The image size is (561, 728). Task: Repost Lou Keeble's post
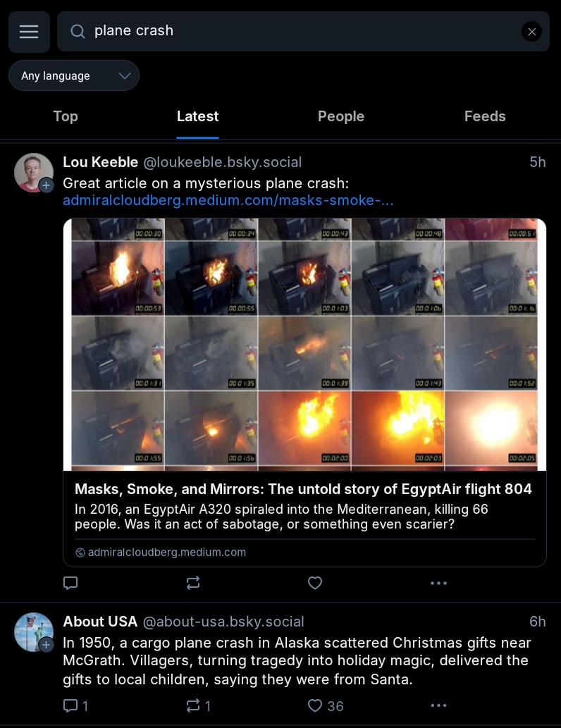193,583
